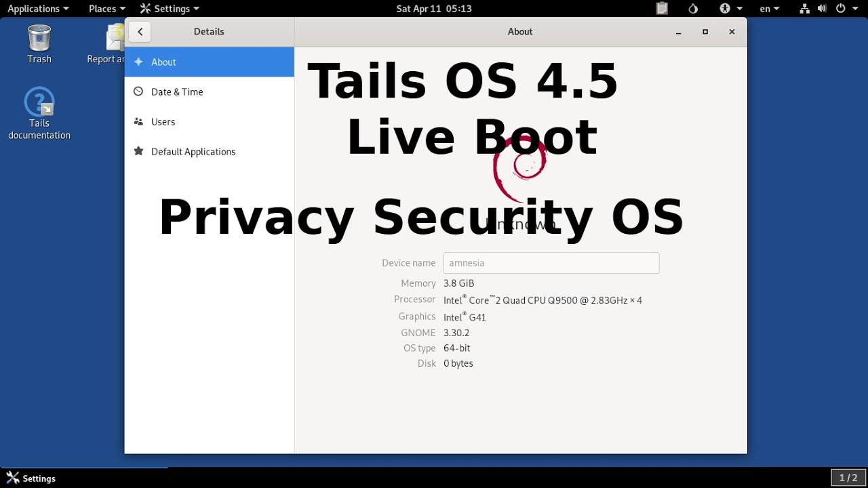The width and height of the screenshot is (868, 488).
Task: Open the Settings app menu in top bar
Action: 170,9
